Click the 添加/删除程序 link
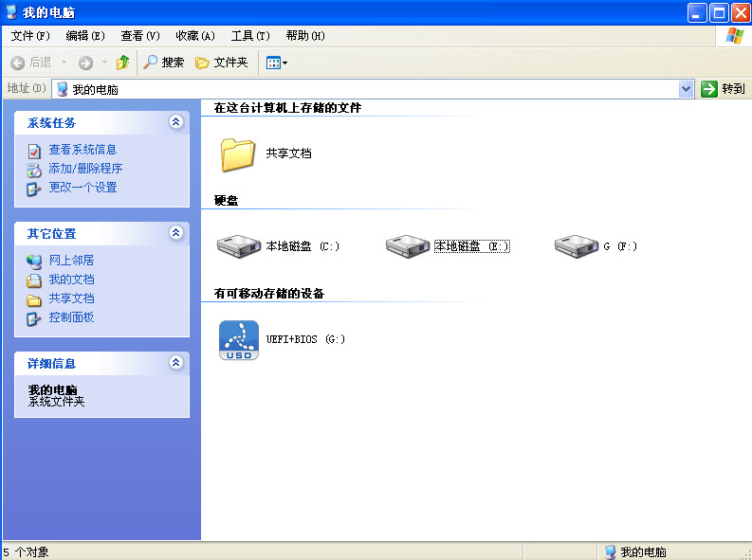 85,169
